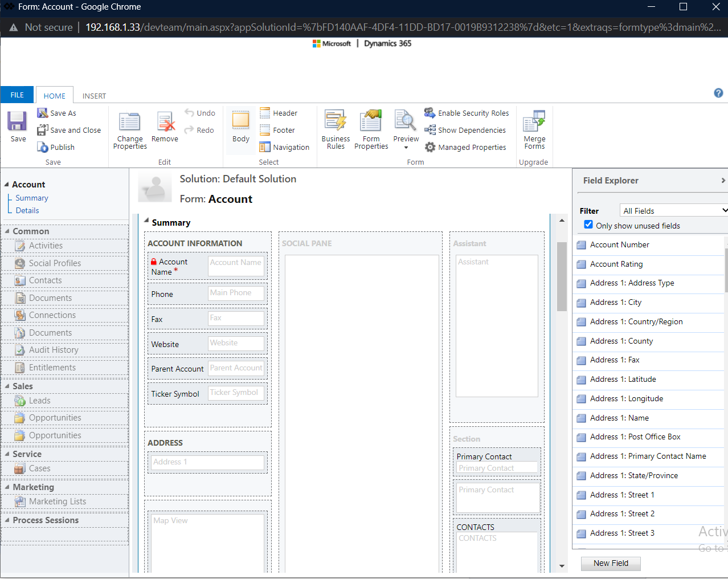Uncheck Only show unused fields

click(x=588, y=225)
